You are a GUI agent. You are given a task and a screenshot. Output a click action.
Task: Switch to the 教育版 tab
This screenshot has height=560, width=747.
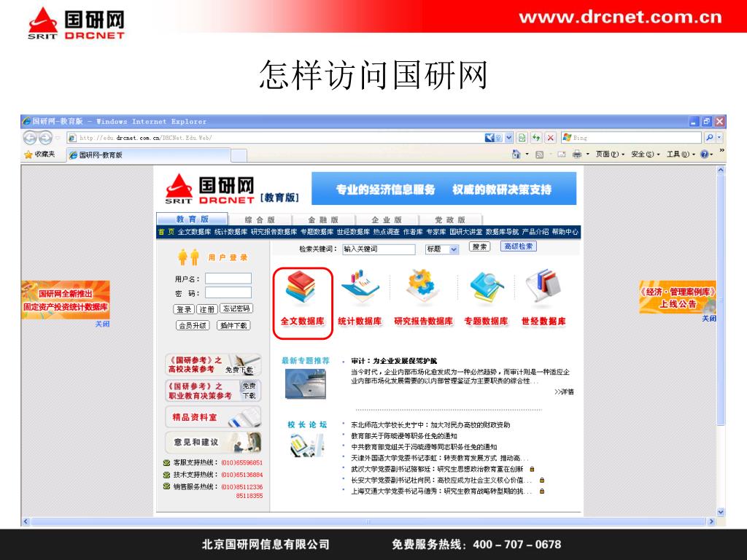click(193, 219)
